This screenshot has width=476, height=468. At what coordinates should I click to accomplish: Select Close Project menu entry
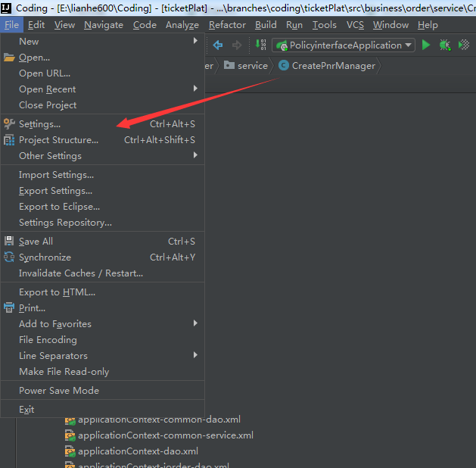pos(102,105)
